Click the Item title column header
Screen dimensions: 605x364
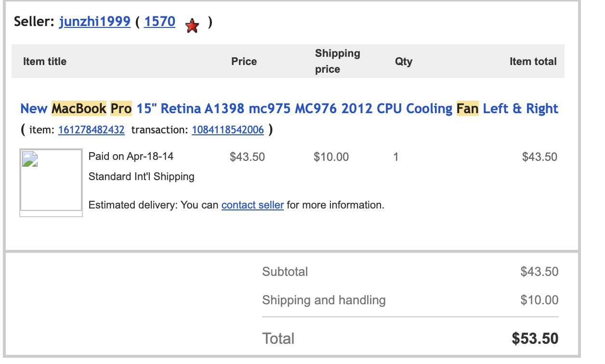45,62
